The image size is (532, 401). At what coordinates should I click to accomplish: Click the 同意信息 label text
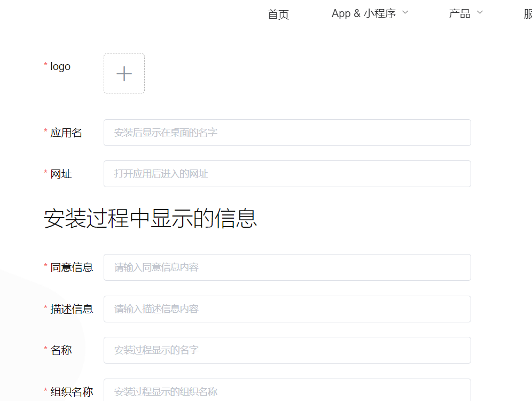point(72,267)
